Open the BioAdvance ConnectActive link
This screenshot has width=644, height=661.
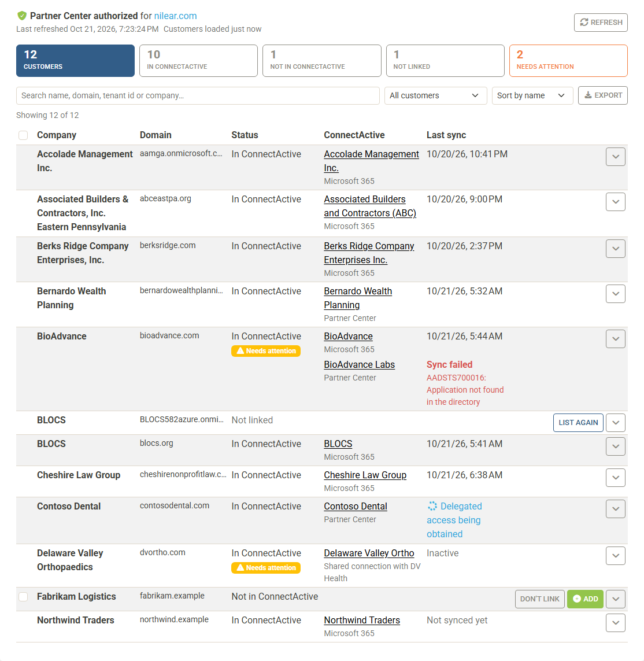pos(348,337)
